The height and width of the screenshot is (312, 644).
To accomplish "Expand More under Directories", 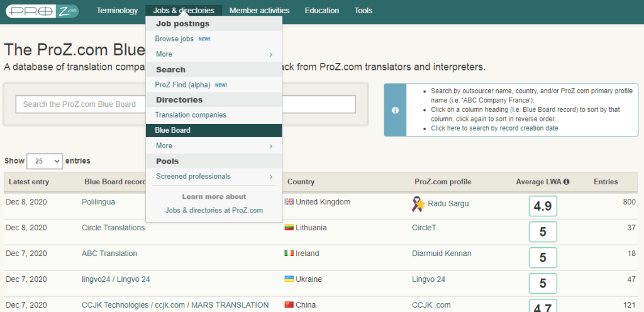I will click(214, 146).
